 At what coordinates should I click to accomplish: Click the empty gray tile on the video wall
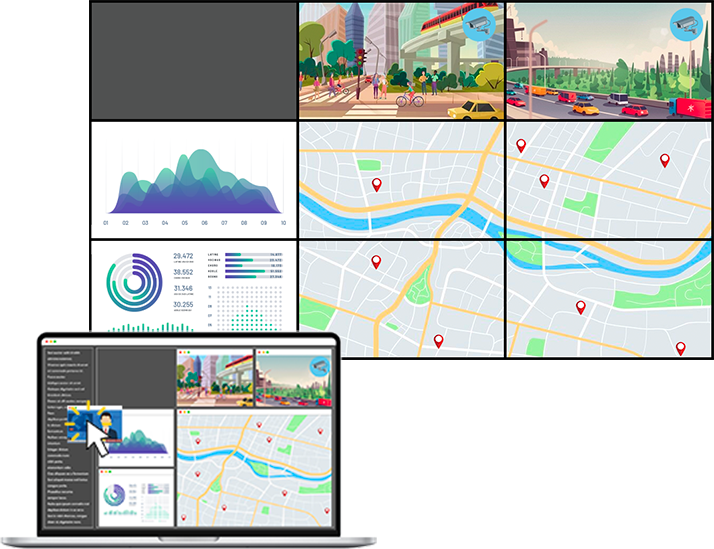click(193, 61)
